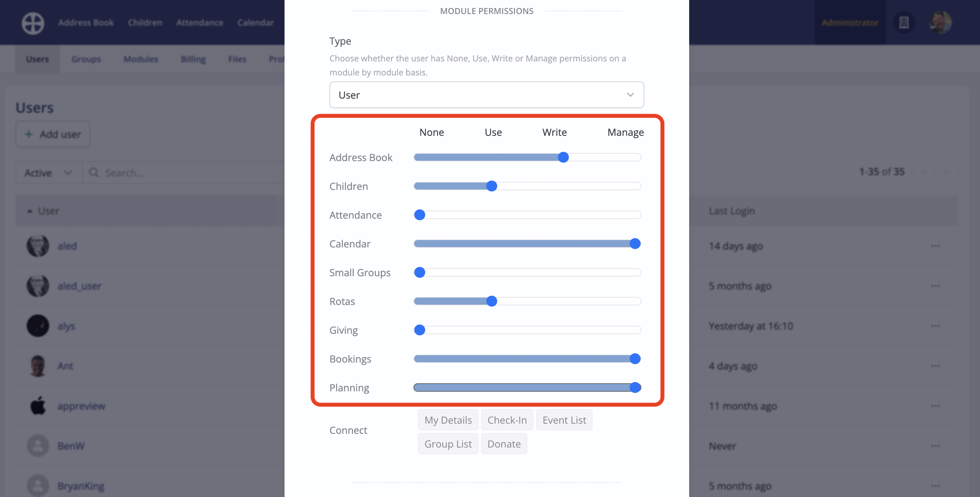
Task: Click the Add user button
Action: pyautogui.click(x=53, y=134)
